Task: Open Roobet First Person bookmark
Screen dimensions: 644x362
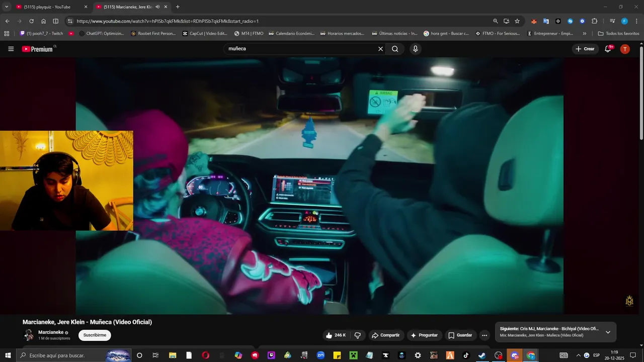Action: (x=153, y=34)
